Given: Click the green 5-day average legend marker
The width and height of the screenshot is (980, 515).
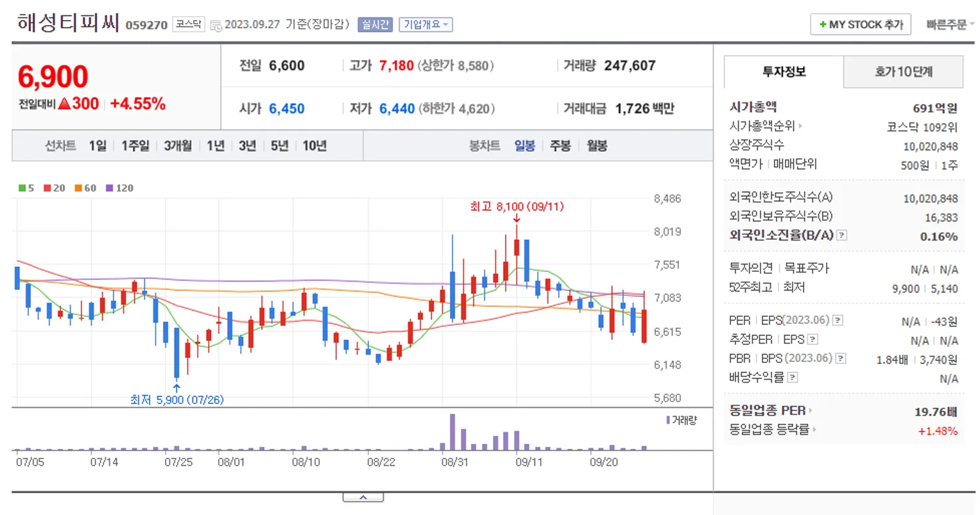Looking at the screenshot, I should click(22, 188).
